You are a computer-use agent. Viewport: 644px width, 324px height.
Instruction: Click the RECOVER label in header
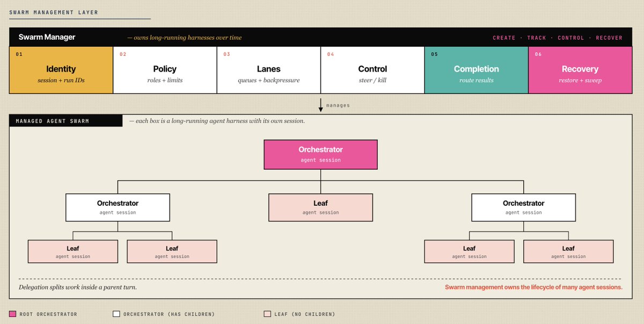pyautogui.click(x=609, y=38)
